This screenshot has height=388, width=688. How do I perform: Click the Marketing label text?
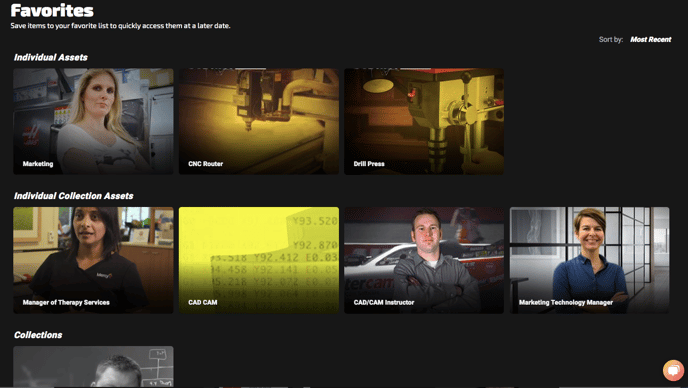coord(38,164)
